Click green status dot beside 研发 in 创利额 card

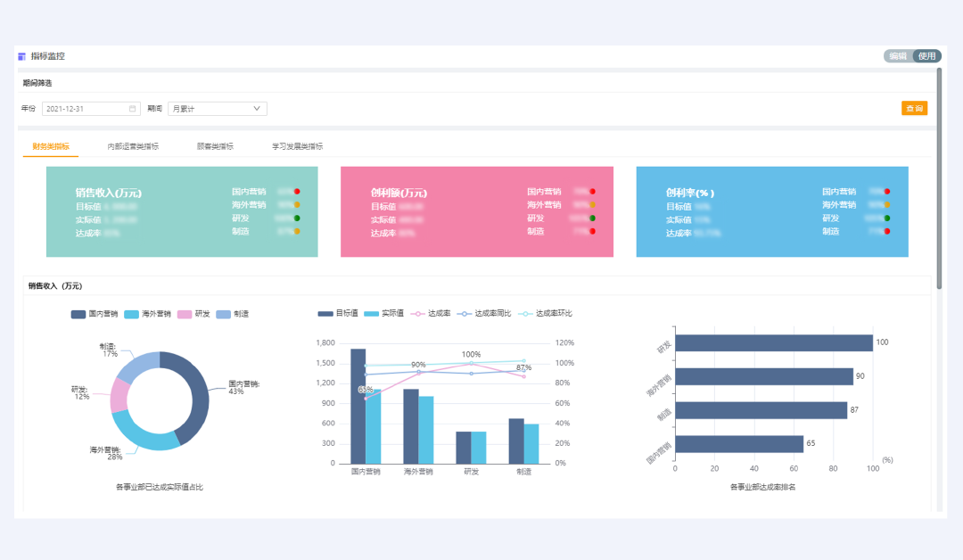pos(592,218)
